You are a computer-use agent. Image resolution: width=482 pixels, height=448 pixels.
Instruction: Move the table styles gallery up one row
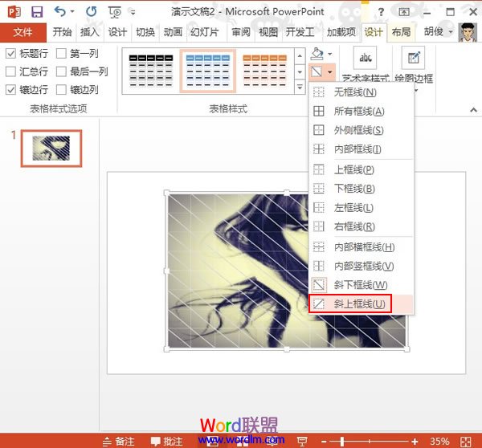(300, 56)
